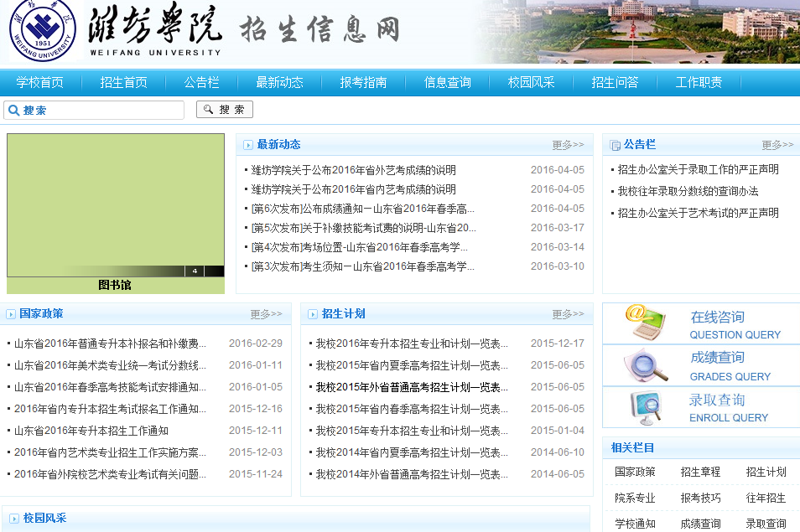800x532 pixels.
Task: Open 山东省2016年美术类专业统一考试分数线 link
Action: click(110, 365)
